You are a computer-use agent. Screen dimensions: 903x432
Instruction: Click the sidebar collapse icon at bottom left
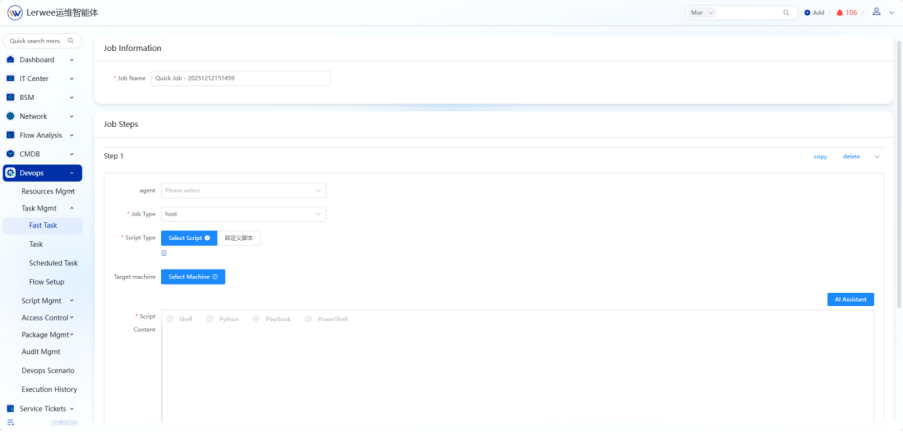tap(11, 423)
